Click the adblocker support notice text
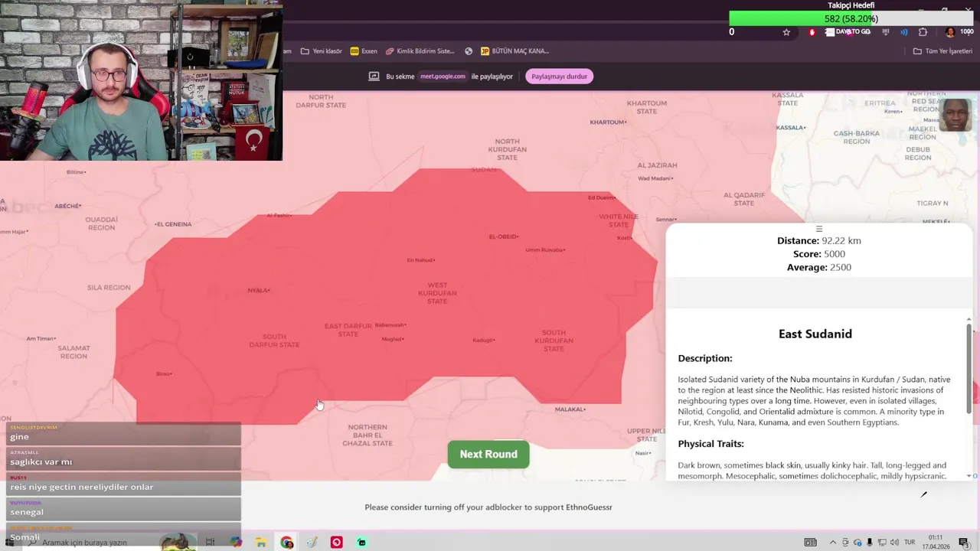The width and height of the screenshot is (980, 551). [488, 507]
